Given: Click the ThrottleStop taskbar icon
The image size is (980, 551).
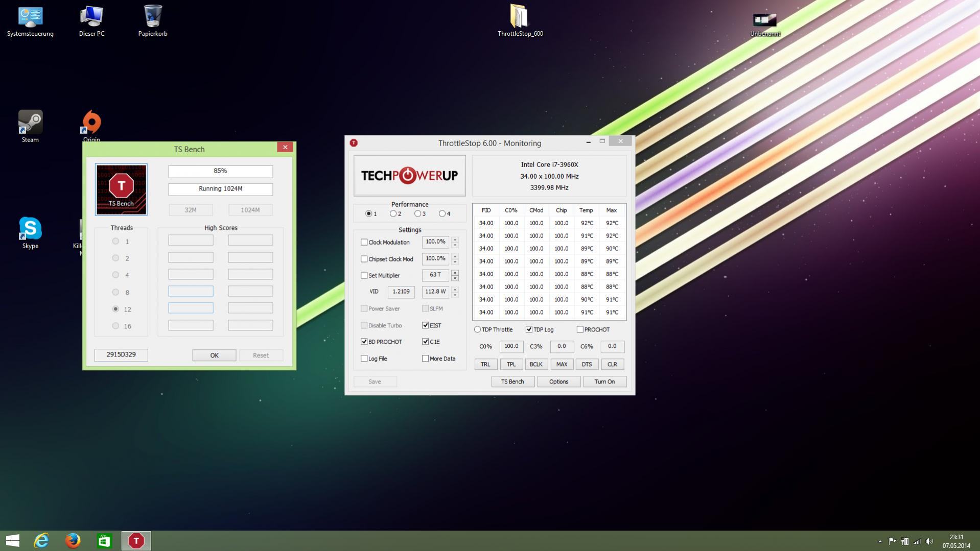Looking at the screenshot, I should point(136,541).
